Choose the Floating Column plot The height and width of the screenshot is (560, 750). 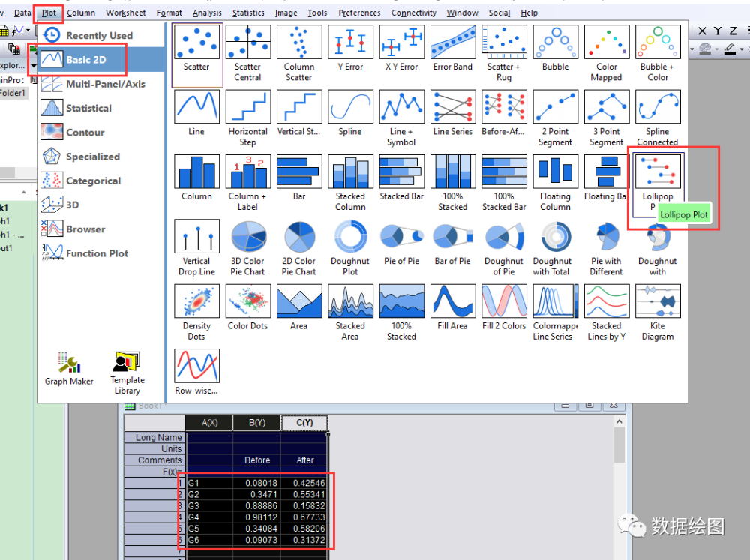click(x=555, y=171)
